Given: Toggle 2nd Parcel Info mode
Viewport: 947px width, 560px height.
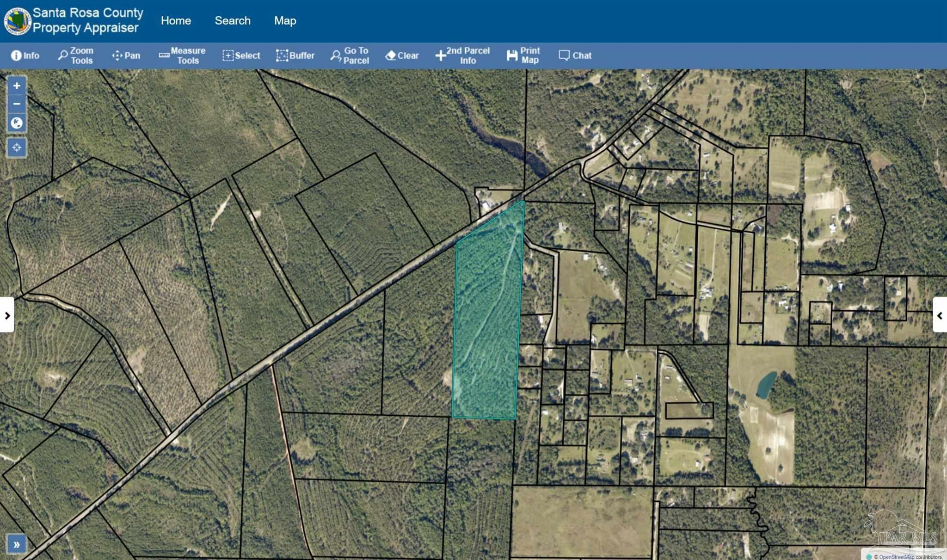Looking at the screenshot, I should click(x=462, y=55).
